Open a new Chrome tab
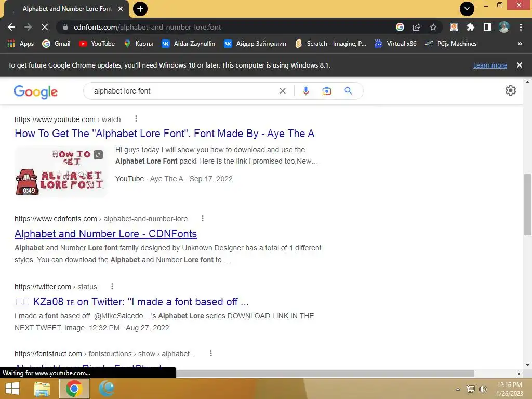The width and height of the screenshot is (532, 399). point(140,9)
